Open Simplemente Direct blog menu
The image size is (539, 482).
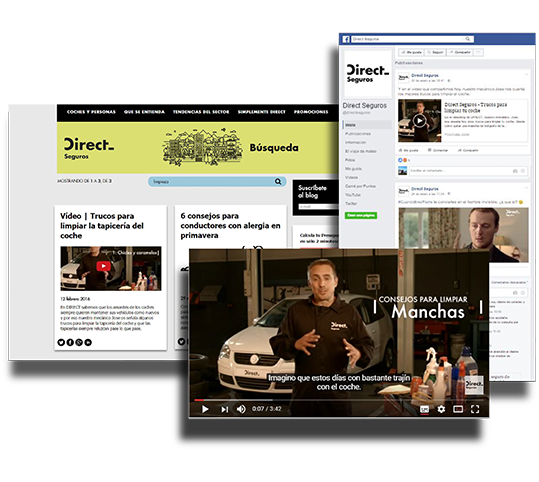tap(262, 112)
